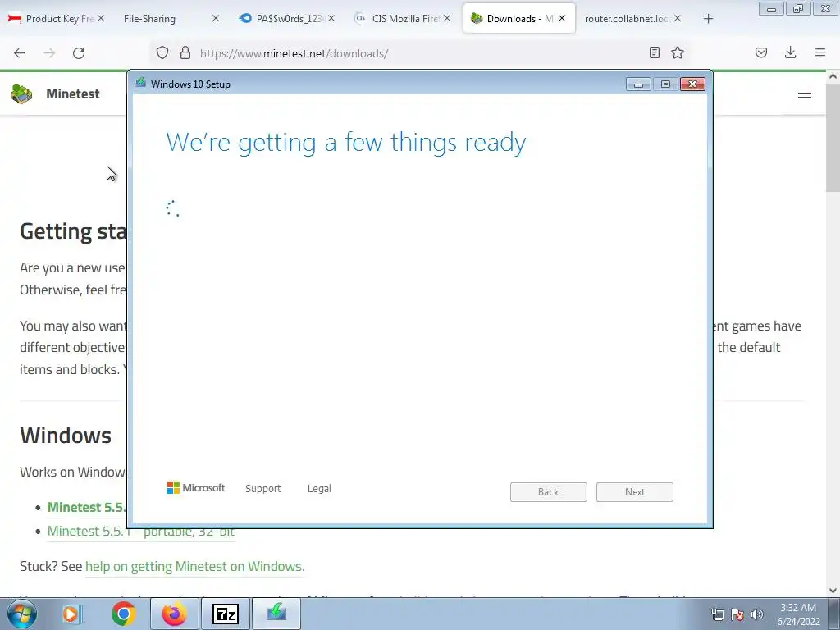840x630 pixels.
Task: Open the Firefox downloads arrow panel
Action: (x=790, y=52)
